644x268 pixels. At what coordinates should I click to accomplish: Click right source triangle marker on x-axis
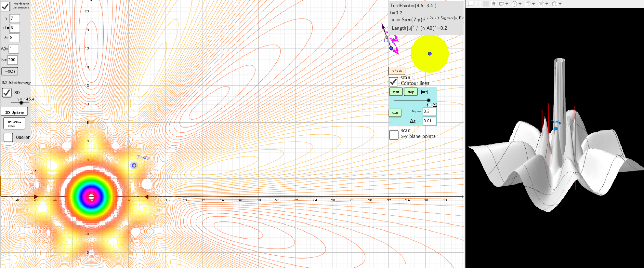147,197
